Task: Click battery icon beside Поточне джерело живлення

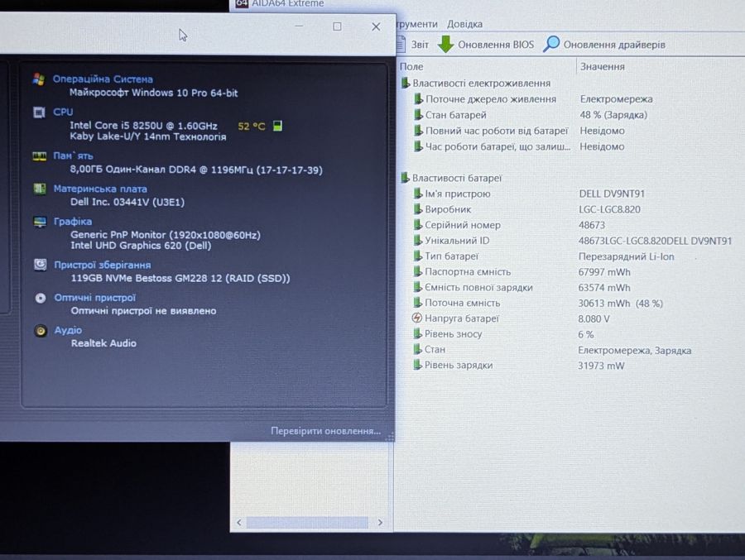Action: (x=418, y=98)
